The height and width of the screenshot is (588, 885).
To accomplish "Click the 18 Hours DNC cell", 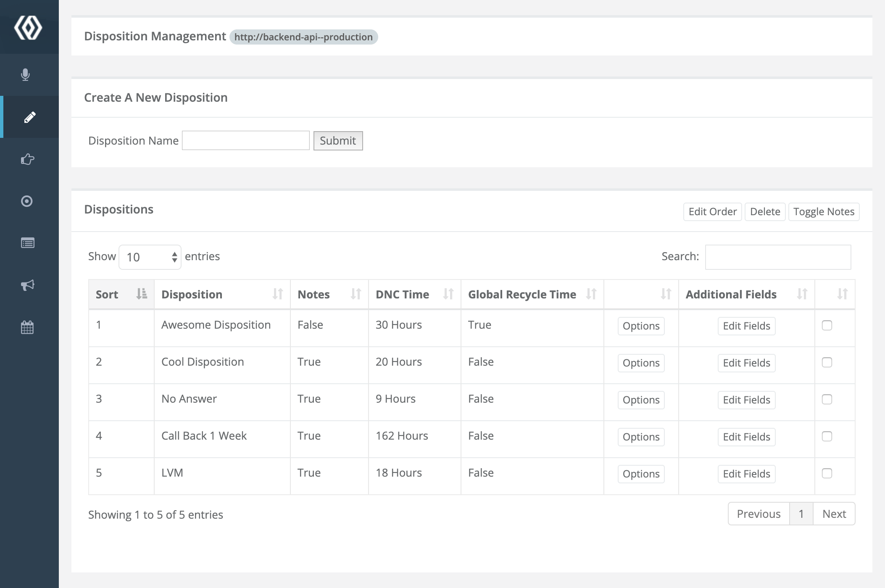I will point(415,476).
